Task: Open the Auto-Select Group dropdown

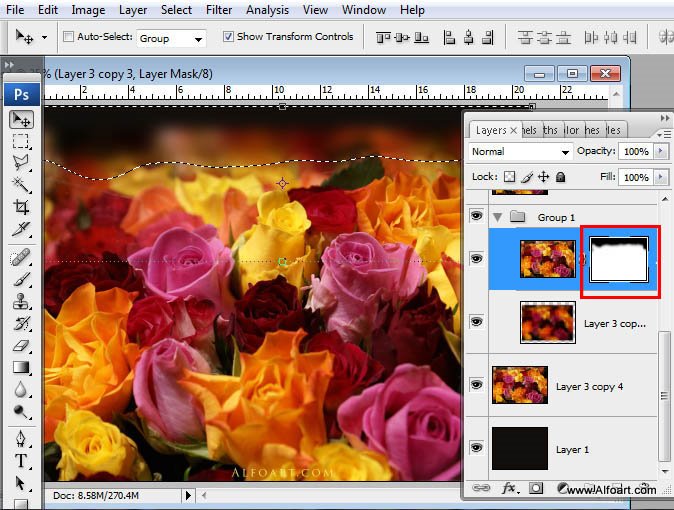Action: [x=198, y=39]
